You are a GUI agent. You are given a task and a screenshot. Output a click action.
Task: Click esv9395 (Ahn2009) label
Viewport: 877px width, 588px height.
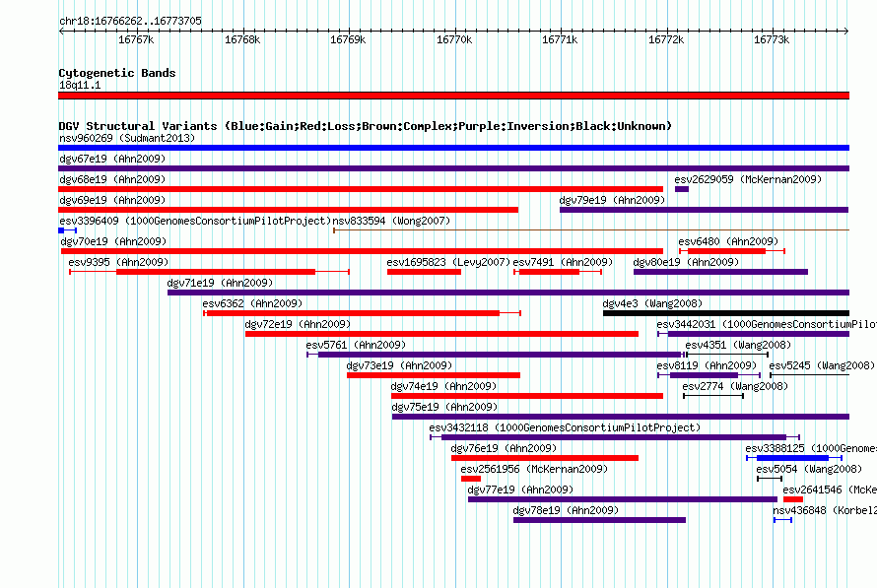click(x=118, y=262)
